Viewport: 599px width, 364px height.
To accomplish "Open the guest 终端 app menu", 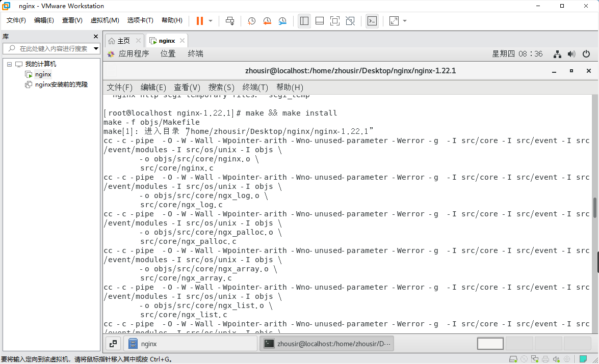I will [196, 54].
